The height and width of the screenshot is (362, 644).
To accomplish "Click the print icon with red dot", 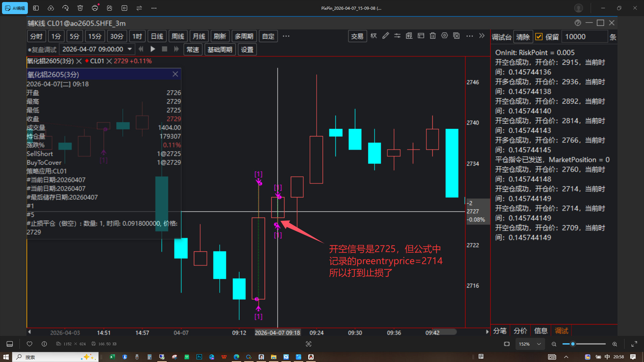I will (95, 8).
